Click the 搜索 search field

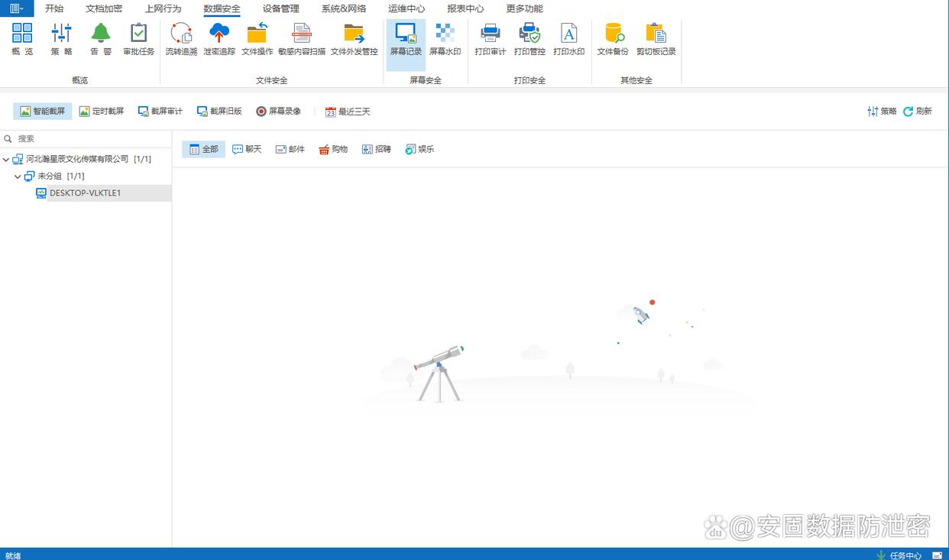pos(86,138)
